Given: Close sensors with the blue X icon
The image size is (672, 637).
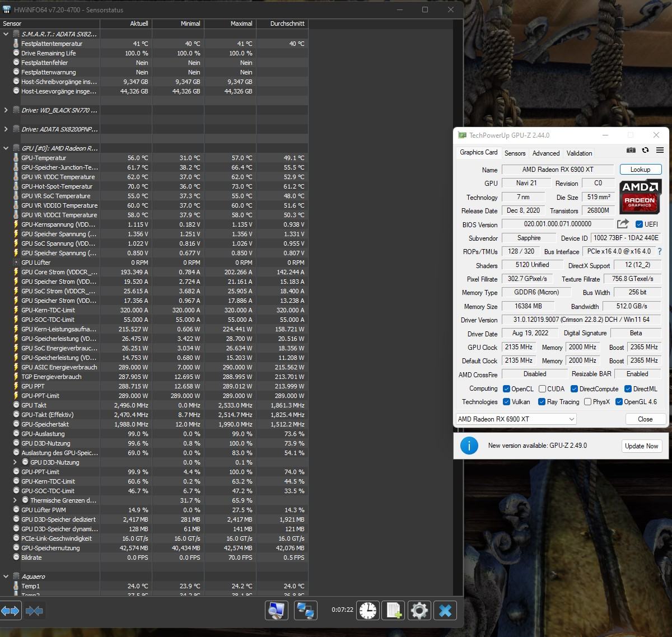Looking at the screenshot, I should coord(445,610).
